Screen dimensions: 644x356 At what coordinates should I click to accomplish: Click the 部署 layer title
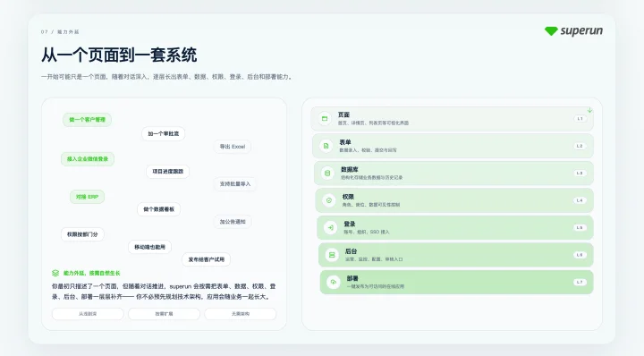click(352, 278)
